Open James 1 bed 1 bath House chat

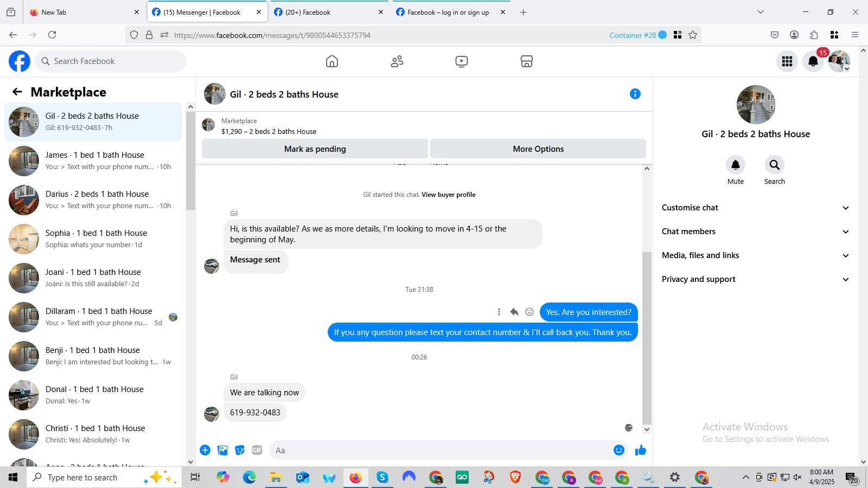[93, 161]
